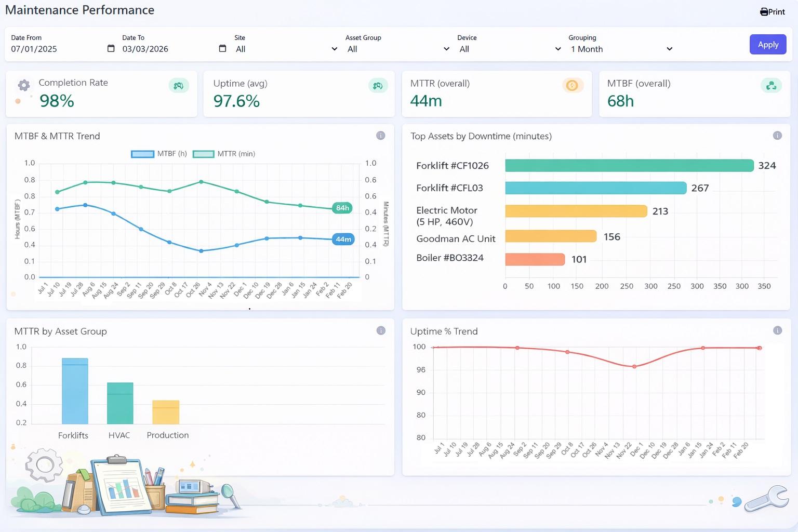Select the Forklift #CF1026 downtime bar
This screenshot has width=798, height=532.
pos(629,165)
